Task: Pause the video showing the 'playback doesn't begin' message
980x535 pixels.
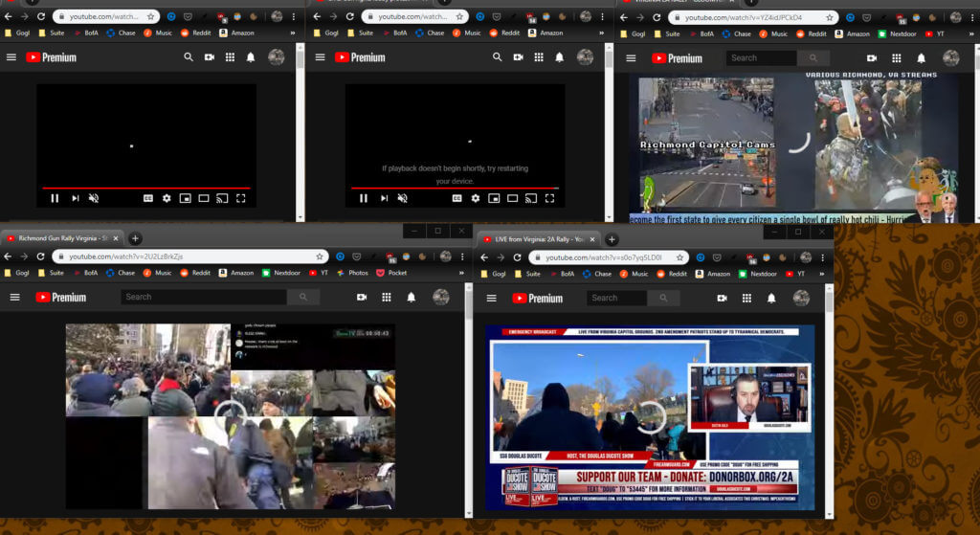Action: 364,198
